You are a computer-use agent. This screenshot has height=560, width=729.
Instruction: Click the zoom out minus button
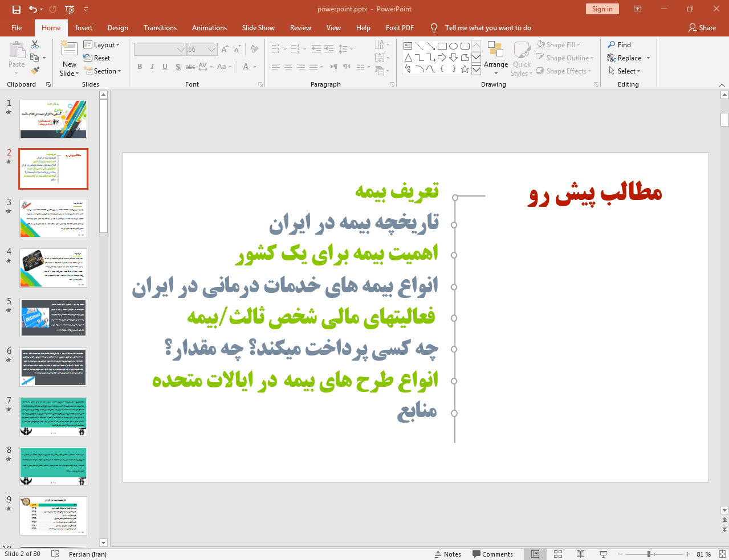(620, 554)
